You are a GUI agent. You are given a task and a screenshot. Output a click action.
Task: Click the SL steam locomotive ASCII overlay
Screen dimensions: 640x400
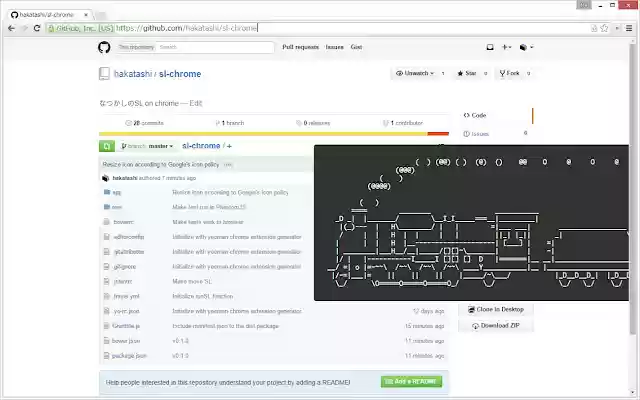click(x=471, y=223)
